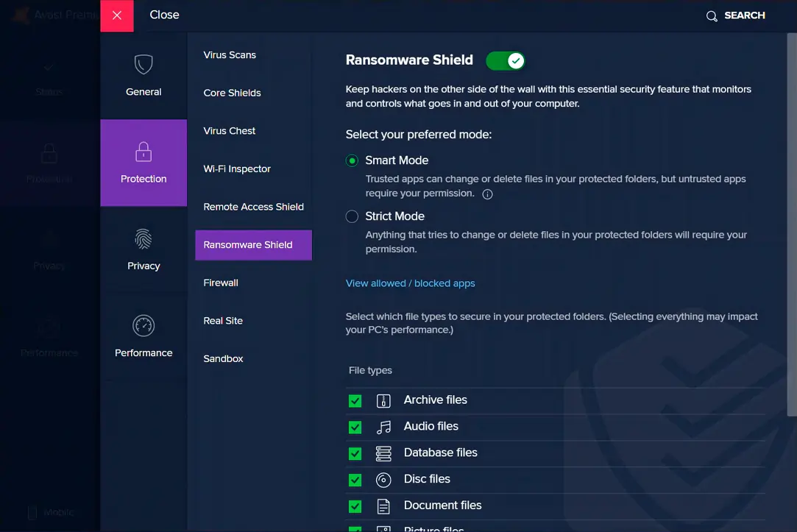Image resolution: width=797 pixels, height=532 pixels.
Task: Click the Document files page icon
Action: click(383, 506)
